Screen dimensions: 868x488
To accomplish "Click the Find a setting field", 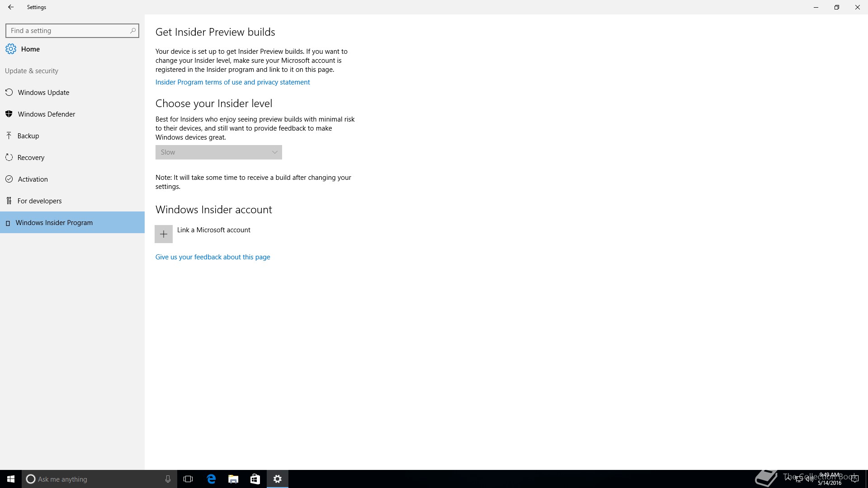I will pos(68,31).
